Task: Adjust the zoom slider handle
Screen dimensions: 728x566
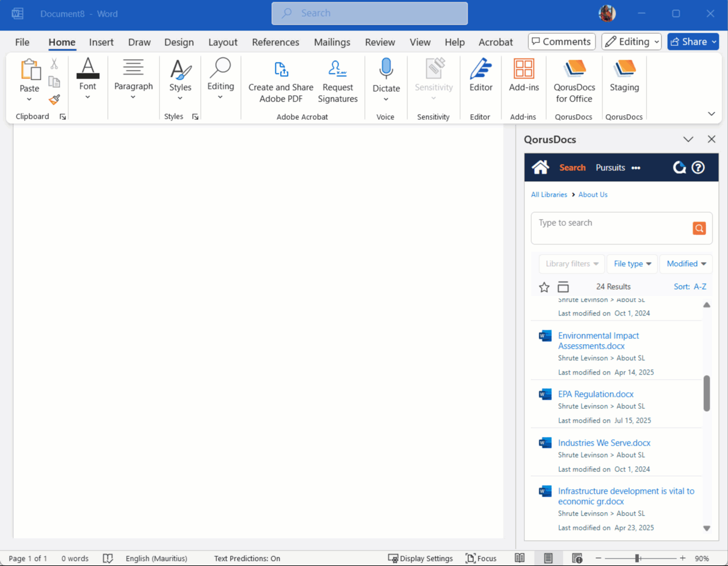Action: pos(637,558)
